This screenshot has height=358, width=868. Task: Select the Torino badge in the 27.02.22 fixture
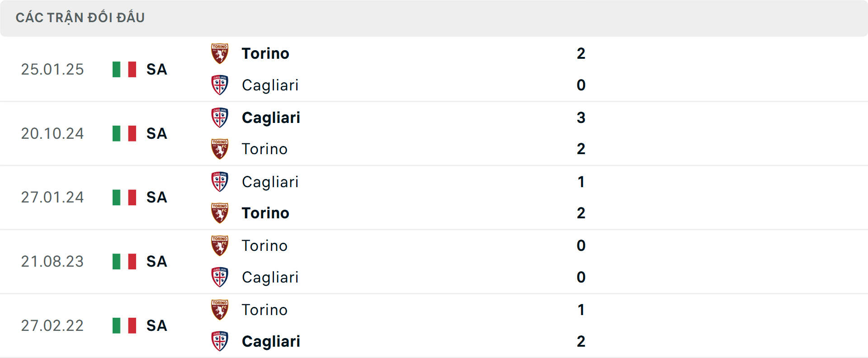point(220,310)
